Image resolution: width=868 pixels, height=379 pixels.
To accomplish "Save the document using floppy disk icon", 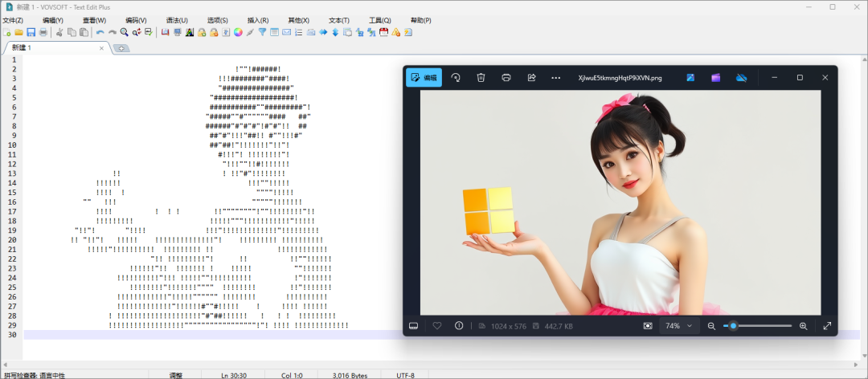I will pyautogui.click(x=31, y=32).
